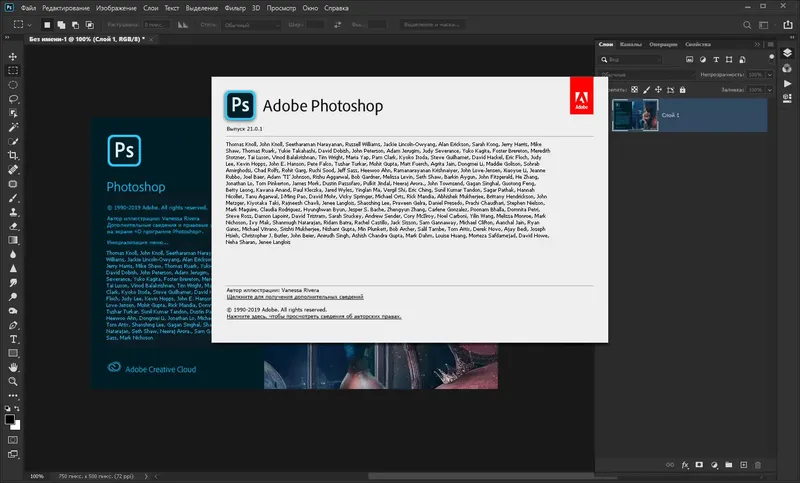Open the Файл menu
Viewport: 800px width, 483px height.
tap(28, 8)
